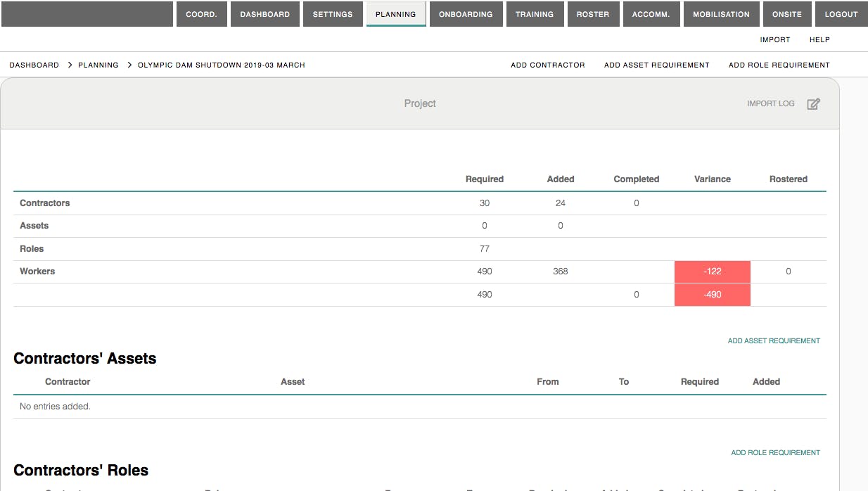Click the Variance column header
Screen dimensions: 868x491
713,179
